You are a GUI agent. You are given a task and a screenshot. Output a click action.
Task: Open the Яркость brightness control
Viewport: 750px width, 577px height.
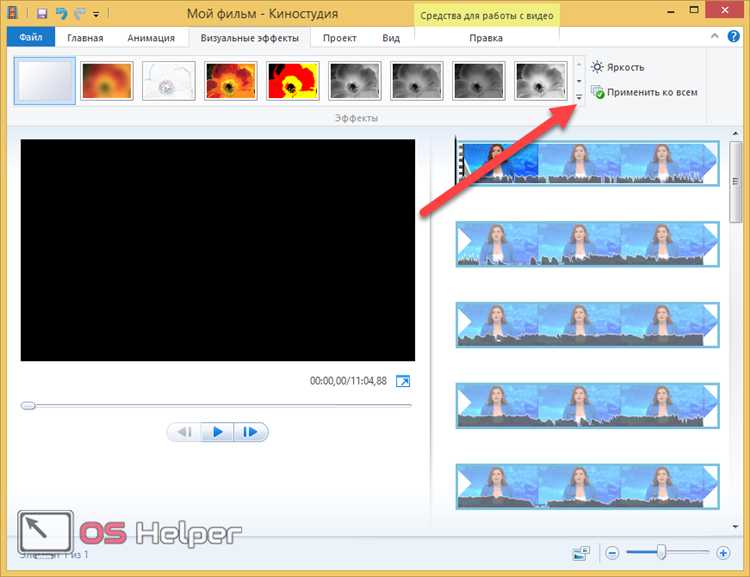(x=618, y=67)
